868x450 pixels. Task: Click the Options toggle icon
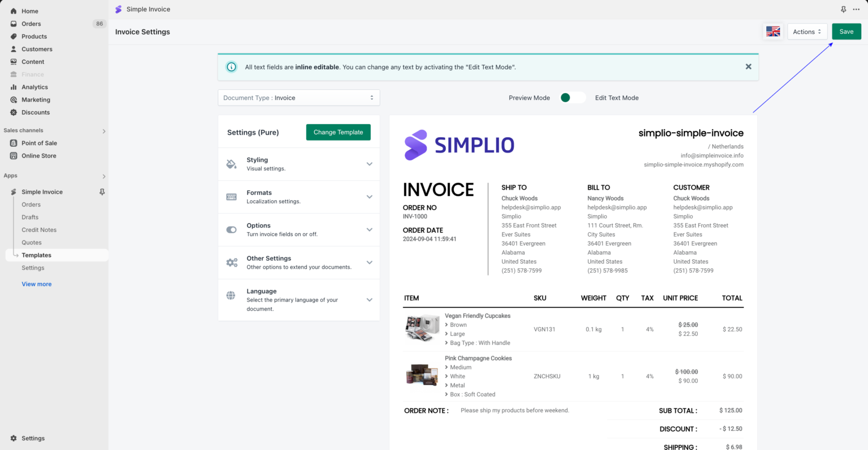[x=231, y=229]
